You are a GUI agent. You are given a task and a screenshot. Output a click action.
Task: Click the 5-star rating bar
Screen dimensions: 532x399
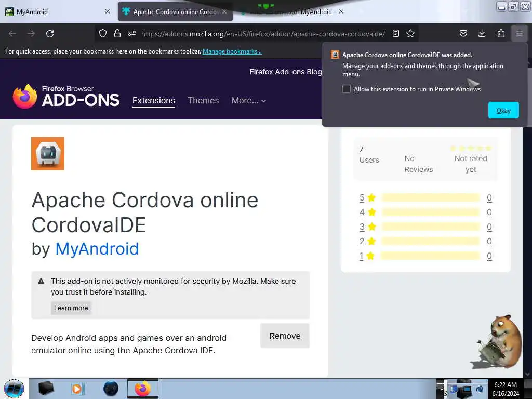431,197
